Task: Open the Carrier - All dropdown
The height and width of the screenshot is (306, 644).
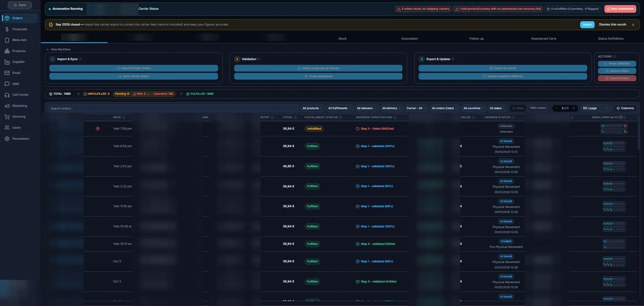Action: pos(416,108)
